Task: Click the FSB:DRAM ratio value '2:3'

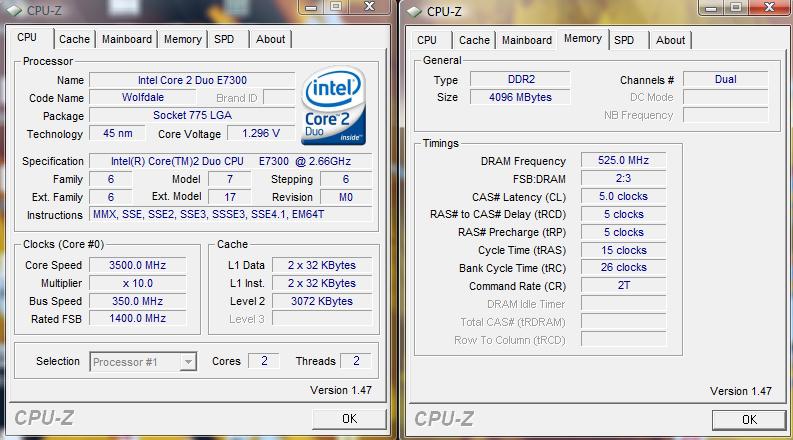Action: tap(624, 179)
